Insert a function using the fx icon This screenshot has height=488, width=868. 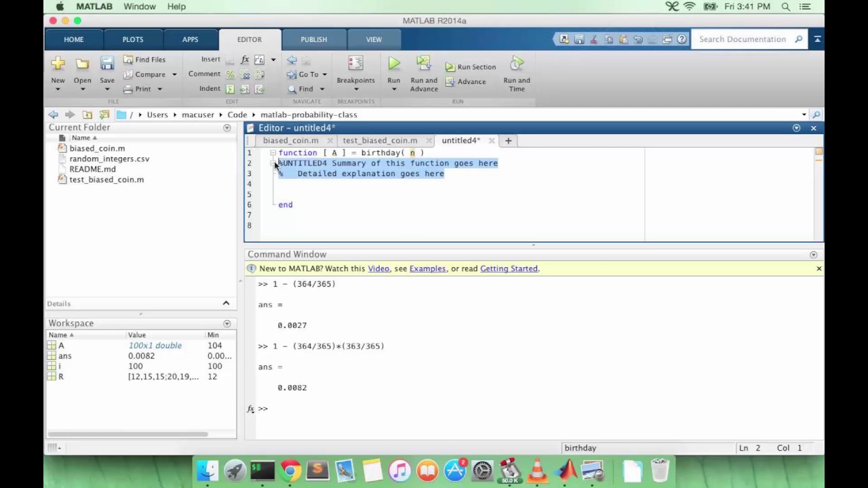click(x=245, y=60)
